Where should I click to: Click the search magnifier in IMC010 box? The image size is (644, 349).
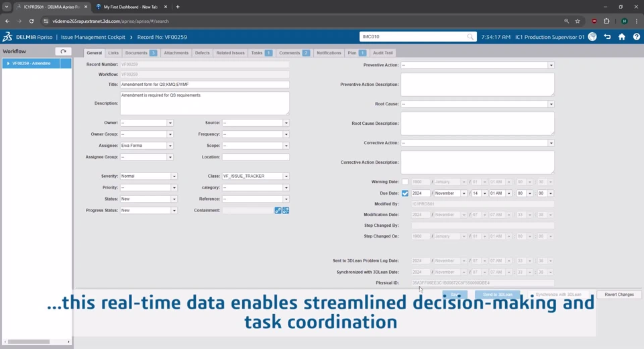click(x=470, y=37)
